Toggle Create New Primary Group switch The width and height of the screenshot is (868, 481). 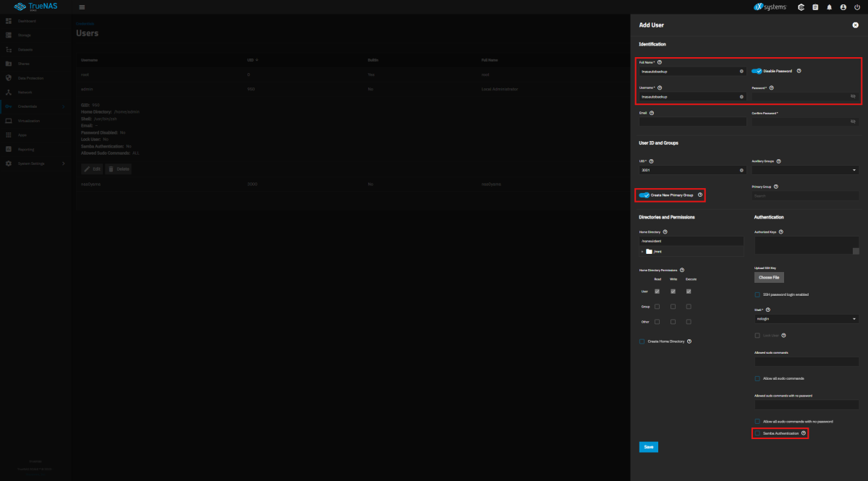(644, 195)
